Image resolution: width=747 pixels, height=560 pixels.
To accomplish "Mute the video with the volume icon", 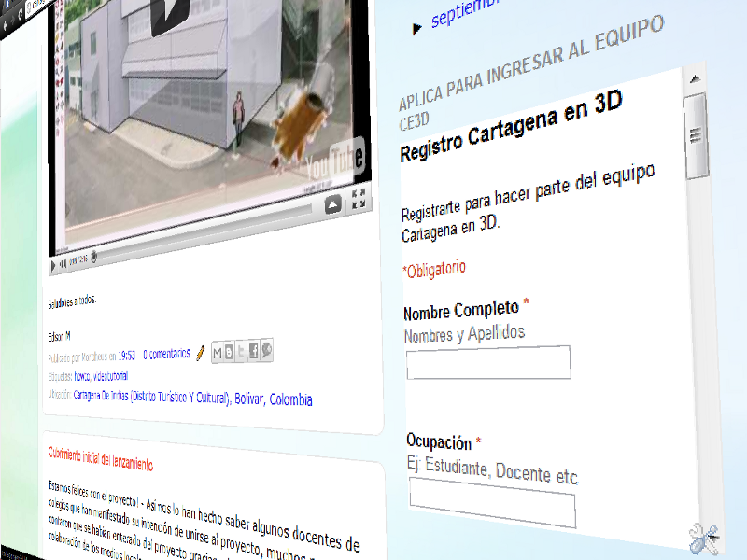I will coord(63,263).
